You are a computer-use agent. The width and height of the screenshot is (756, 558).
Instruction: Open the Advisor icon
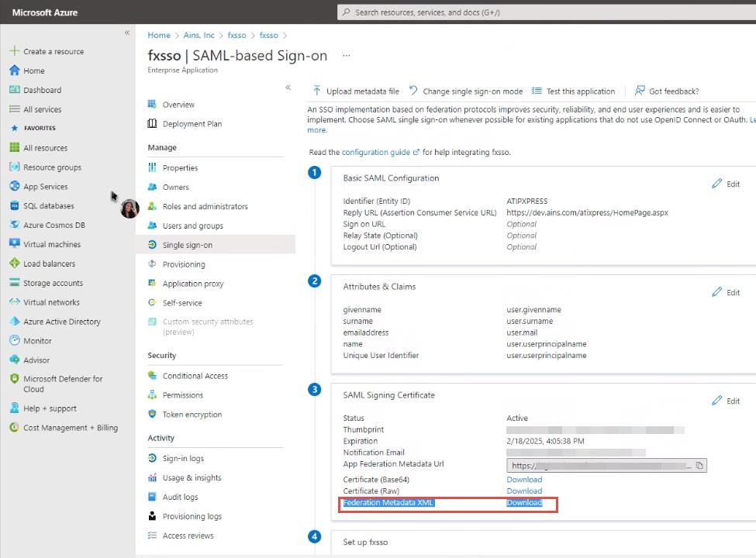coord(15,360)
